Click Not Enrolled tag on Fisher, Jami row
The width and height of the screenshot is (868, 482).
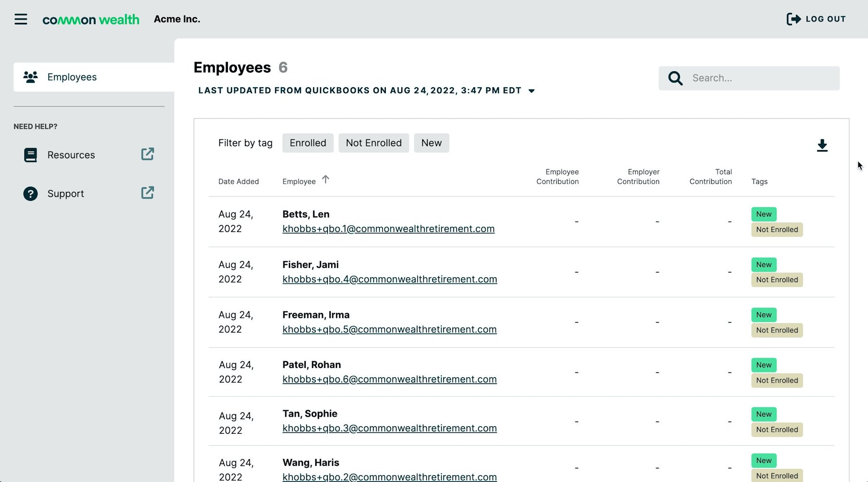[x=777, y=280]
